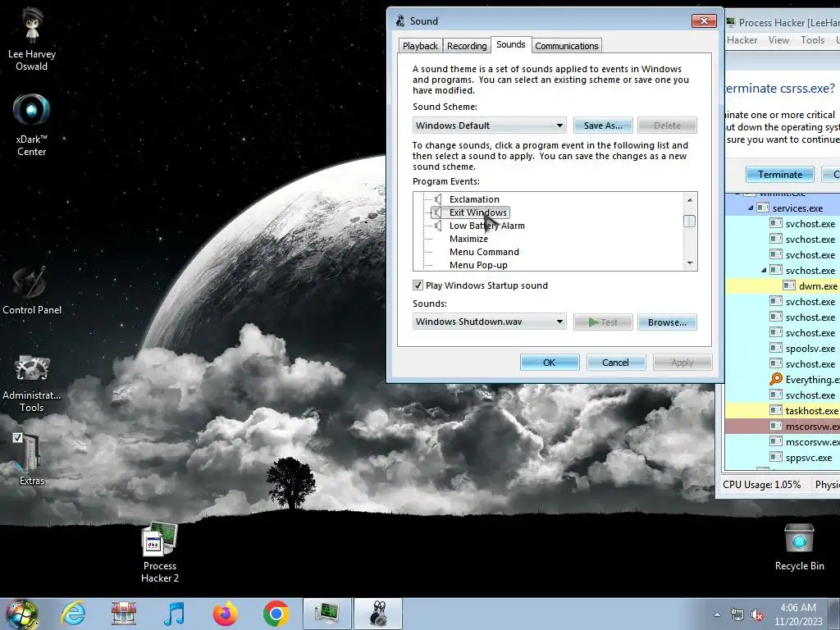
Task: Open the xDark Center desktop icon
Action: (x=32, y=125)
